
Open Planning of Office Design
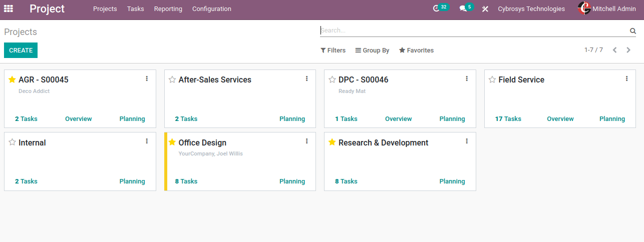[292, 181]
